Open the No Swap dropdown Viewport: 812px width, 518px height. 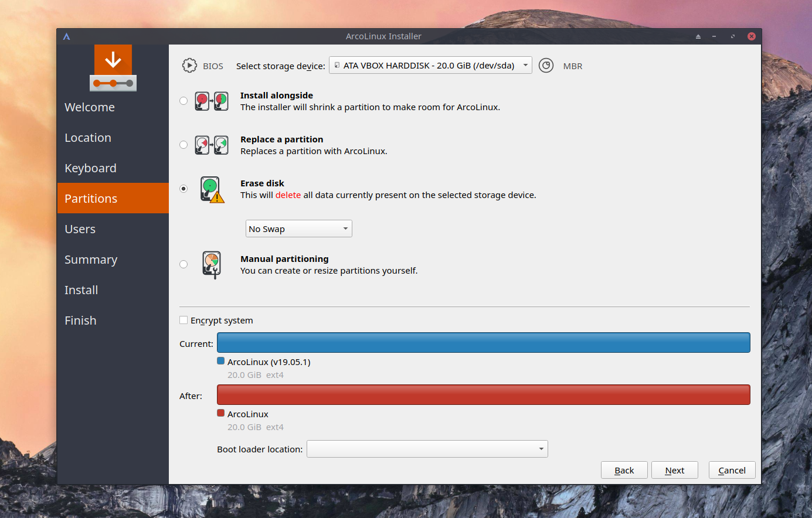[x=298, y=229]
